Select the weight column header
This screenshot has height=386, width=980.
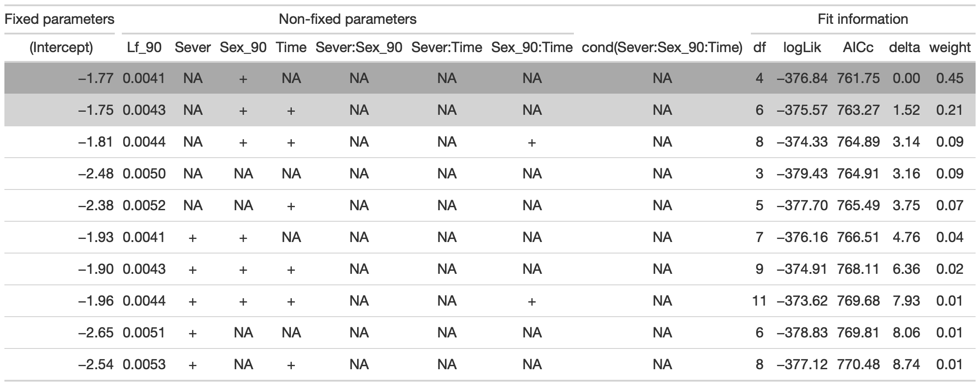click(x=950, y=48)
